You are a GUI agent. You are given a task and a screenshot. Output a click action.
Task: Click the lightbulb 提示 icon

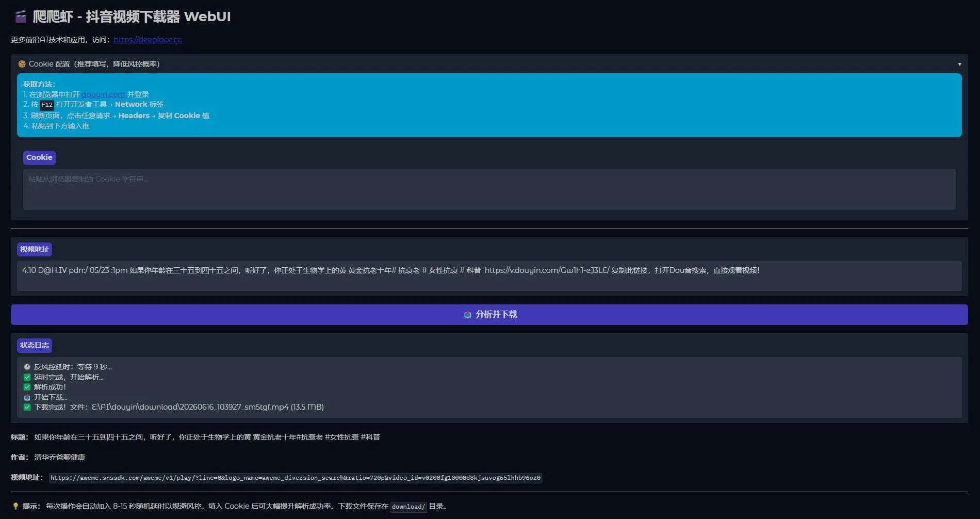tap(15, 506)
